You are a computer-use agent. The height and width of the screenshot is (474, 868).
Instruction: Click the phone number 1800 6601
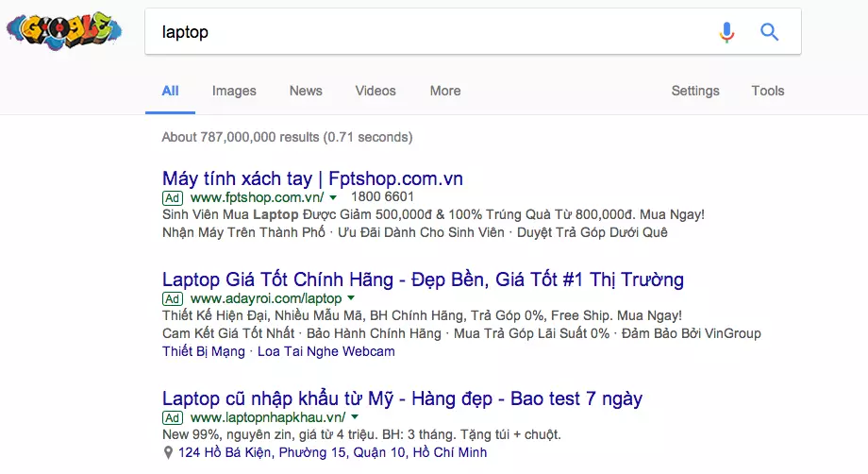pos(382,196)
